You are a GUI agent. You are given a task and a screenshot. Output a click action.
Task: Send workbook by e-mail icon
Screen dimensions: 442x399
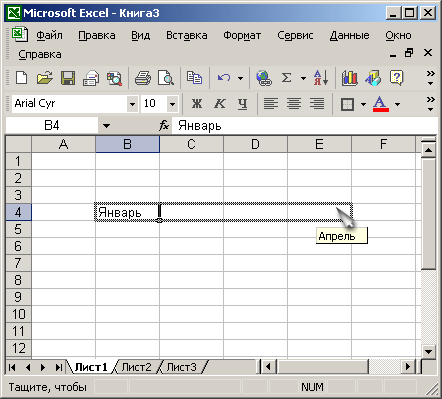point(91,78)
